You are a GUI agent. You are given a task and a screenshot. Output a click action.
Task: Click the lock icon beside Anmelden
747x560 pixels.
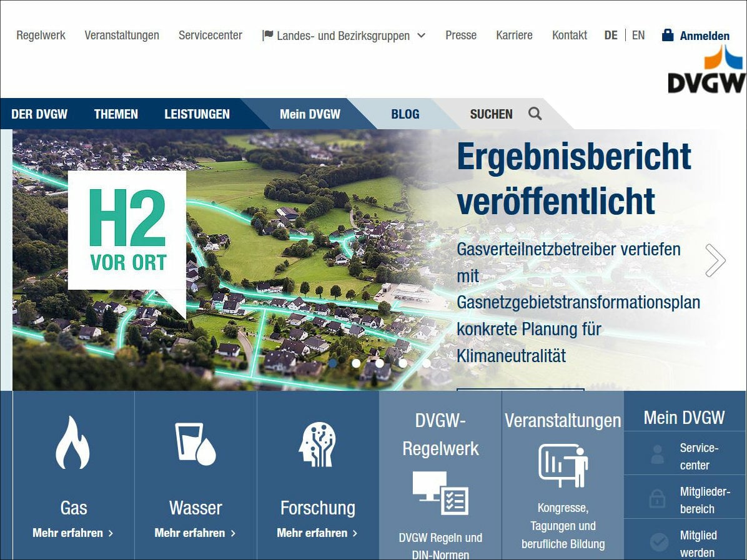668,35
